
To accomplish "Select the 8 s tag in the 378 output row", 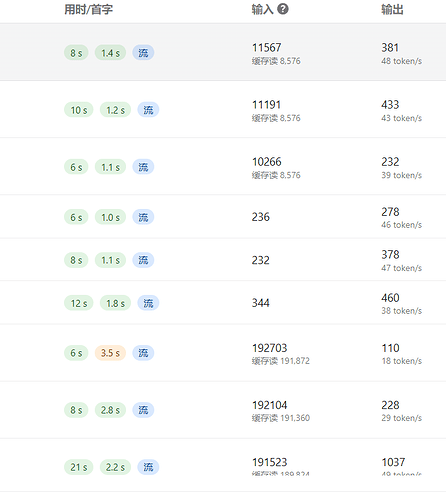I will click(x=76, y=260).
